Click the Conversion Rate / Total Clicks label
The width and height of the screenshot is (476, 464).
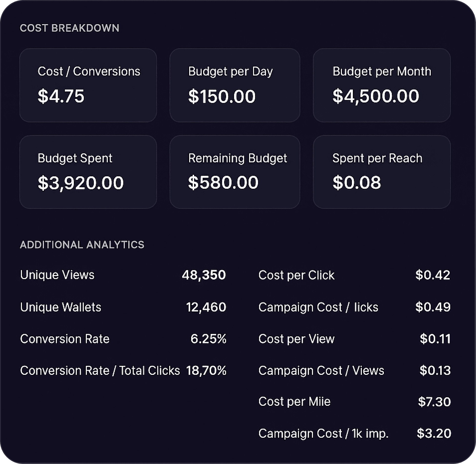[100, 370]
